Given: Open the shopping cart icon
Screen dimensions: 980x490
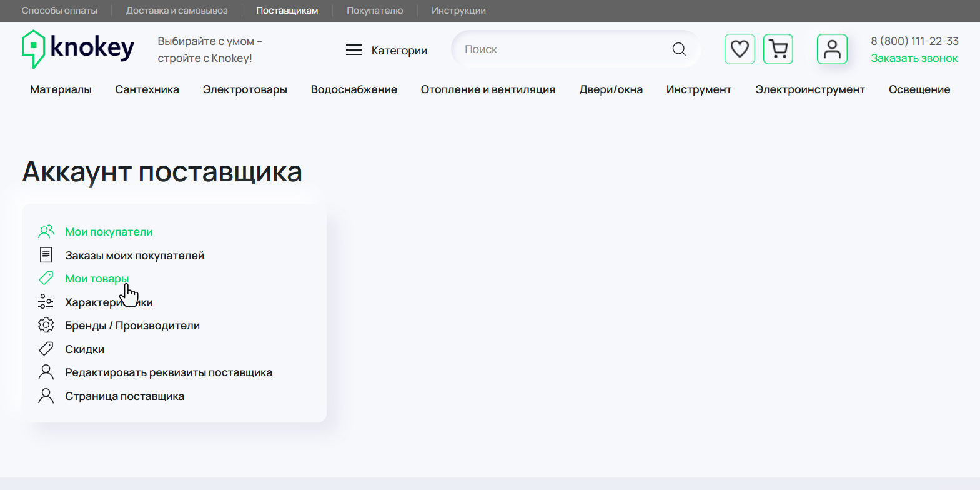Looking at the screenshot, I should click(778, 49).
